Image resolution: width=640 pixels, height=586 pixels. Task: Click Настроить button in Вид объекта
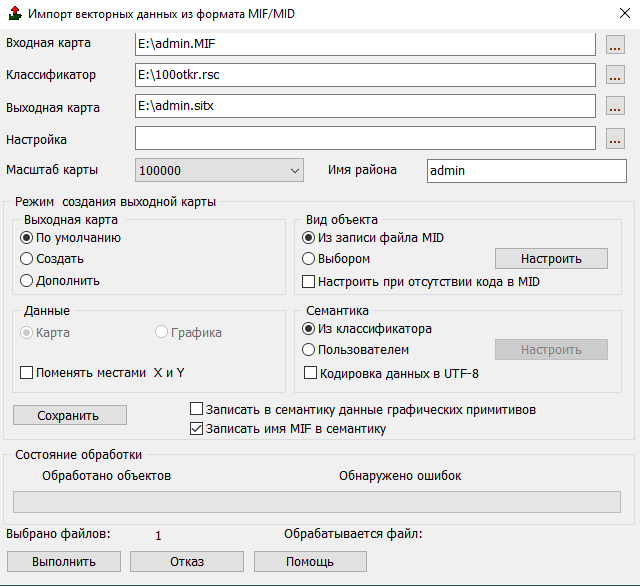click(x=551, y=259)
